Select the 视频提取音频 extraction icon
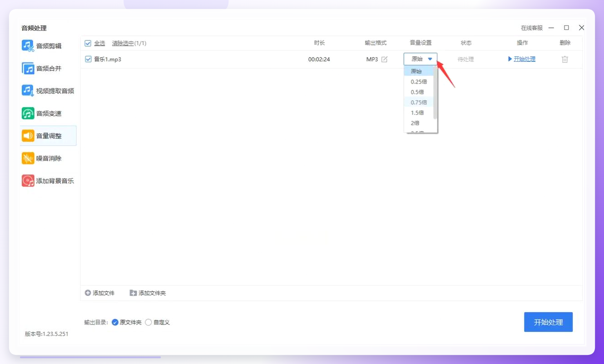The width and height of the screenshot is (604, 364). [28, 91]
